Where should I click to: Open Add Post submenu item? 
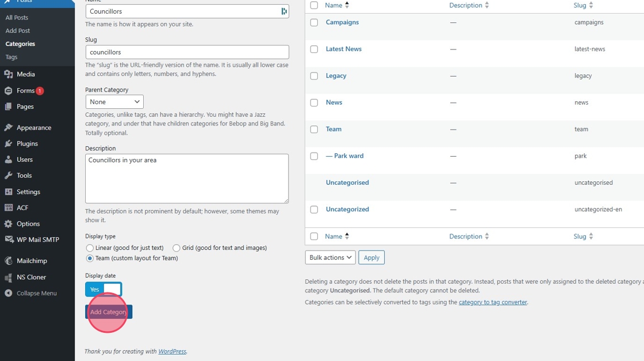pos(18,31)
